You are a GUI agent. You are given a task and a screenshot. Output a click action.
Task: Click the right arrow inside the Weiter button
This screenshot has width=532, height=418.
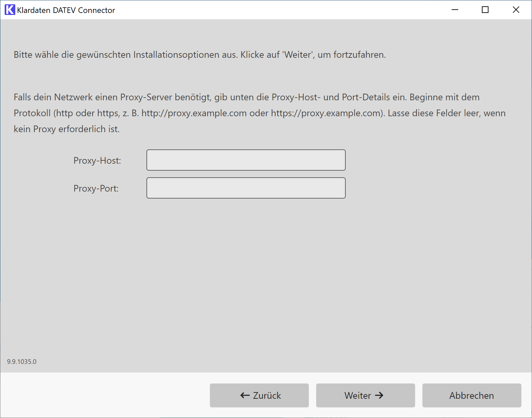(x=380, y=395)
